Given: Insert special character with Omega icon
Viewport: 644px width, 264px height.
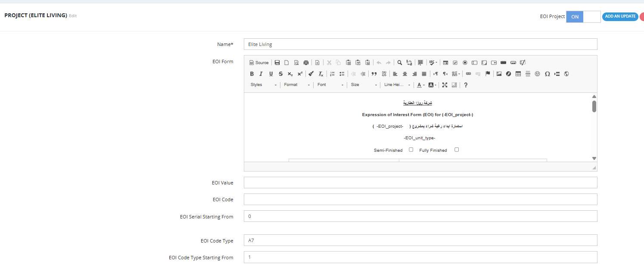Looking at the screenshot, I should point(547,74).
